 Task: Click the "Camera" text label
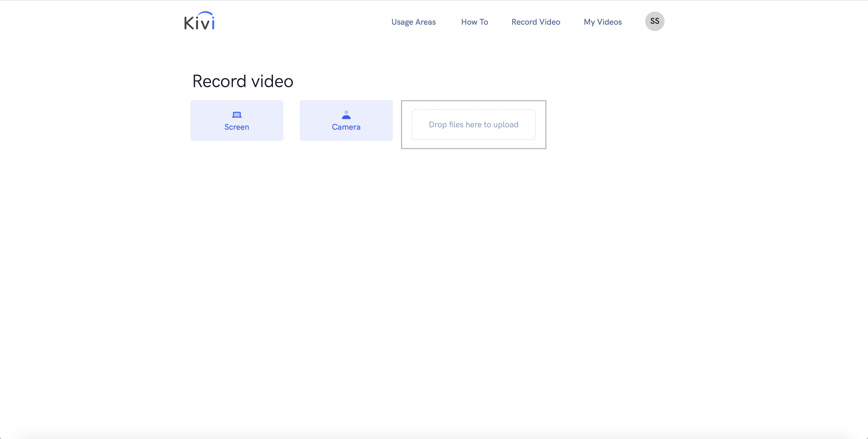pos(346,127)
